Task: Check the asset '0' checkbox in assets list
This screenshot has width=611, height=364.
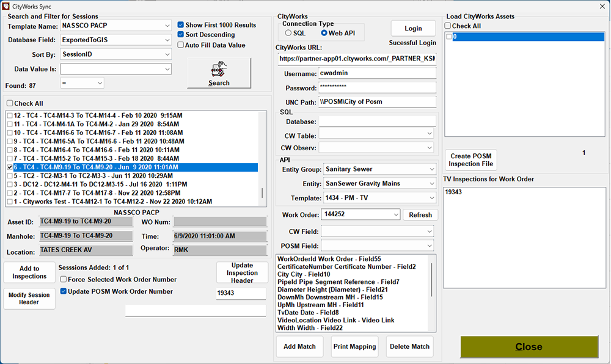Action: click(x=449, y=37)
